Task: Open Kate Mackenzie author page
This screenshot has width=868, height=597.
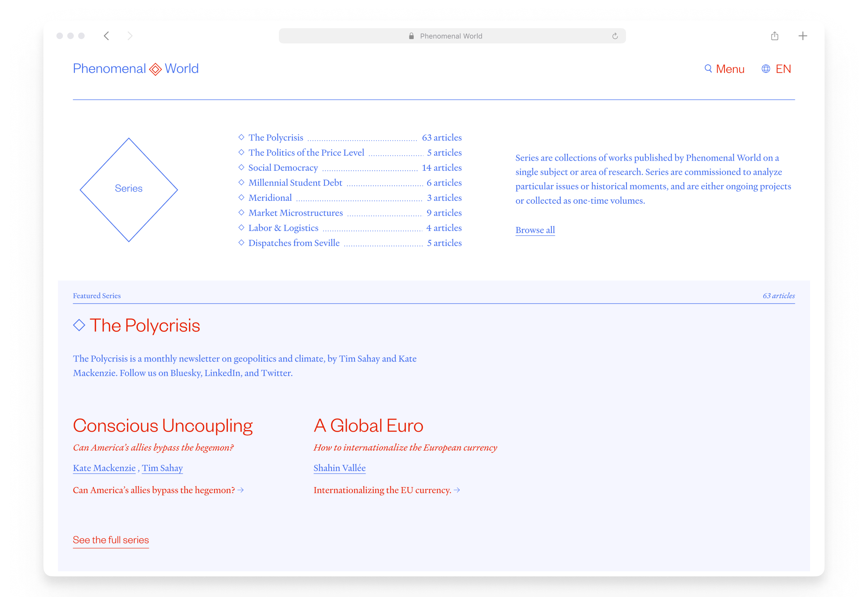Action: pos(104,468)
